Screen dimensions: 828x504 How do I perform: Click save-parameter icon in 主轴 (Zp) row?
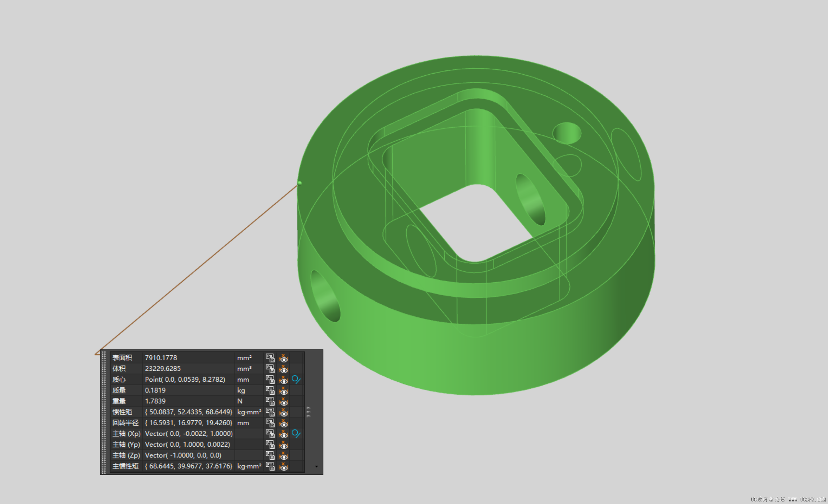click(x=270, y=455)
